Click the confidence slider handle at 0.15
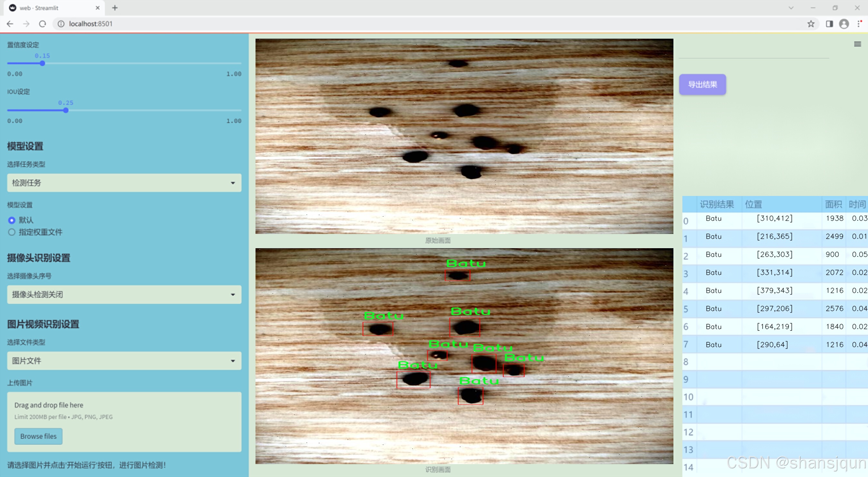This screenshot has height=477, width=868. tap(43, 63)
